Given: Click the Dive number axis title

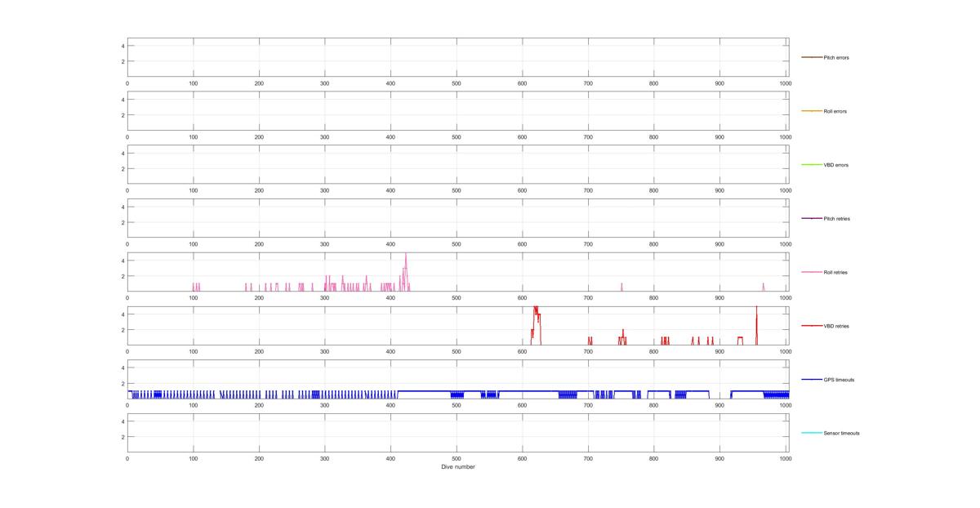Looking at the screenshot, I should click(x=458, y=467).
